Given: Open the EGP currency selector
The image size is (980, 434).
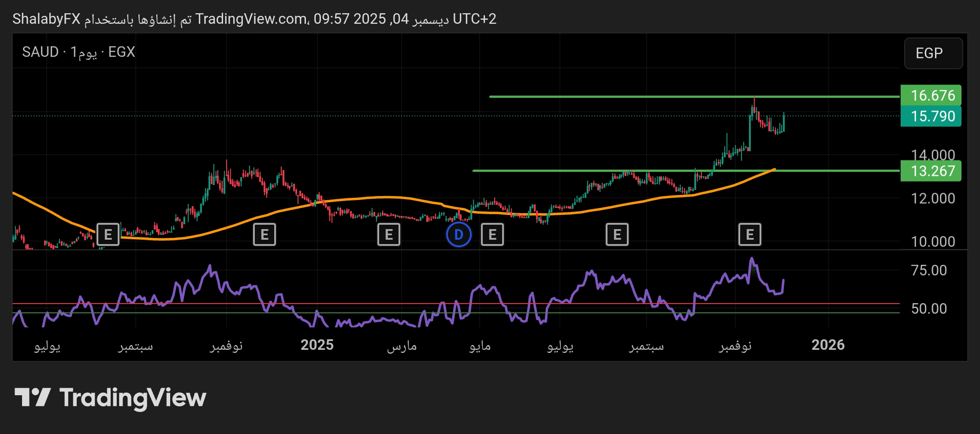Looking at the screenshot, I should (x=933, y=53).
